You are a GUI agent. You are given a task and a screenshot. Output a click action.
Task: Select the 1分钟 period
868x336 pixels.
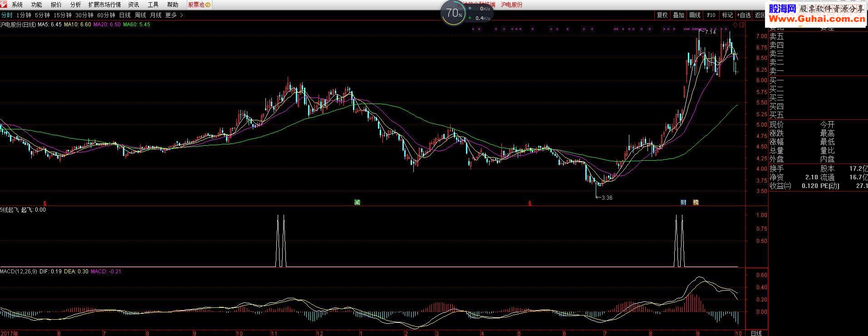coord(24,15)
